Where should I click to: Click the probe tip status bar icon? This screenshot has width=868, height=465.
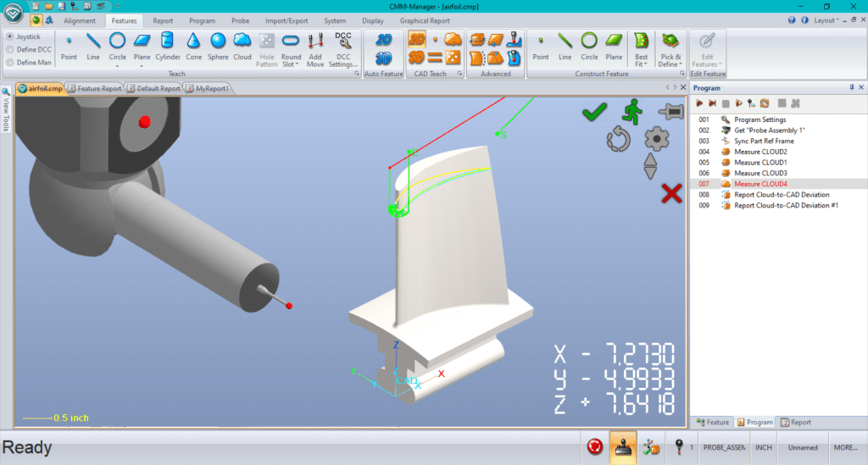click(x=679, y=446)
